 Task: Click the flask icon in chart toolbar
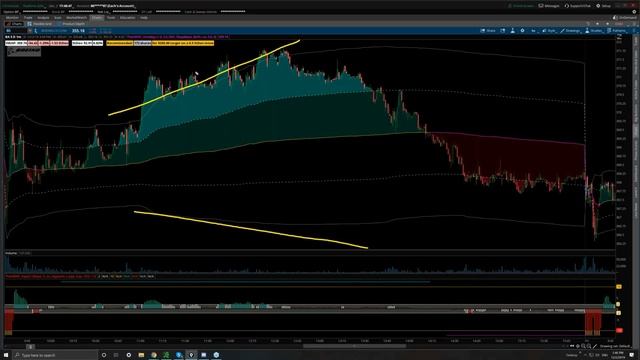513,31
